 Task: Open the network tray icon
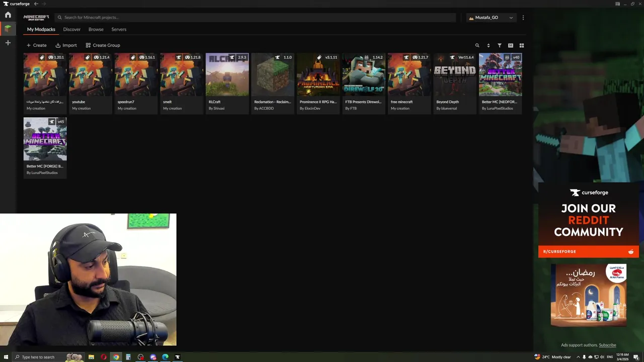(x=597, y=357)
